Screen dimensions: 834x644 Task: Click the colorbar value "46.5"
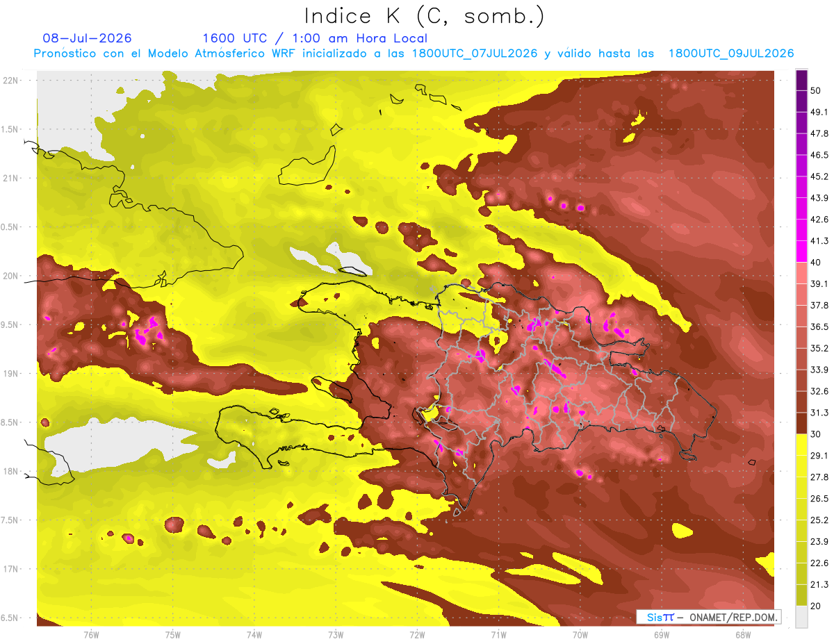(x=819, y=155)
